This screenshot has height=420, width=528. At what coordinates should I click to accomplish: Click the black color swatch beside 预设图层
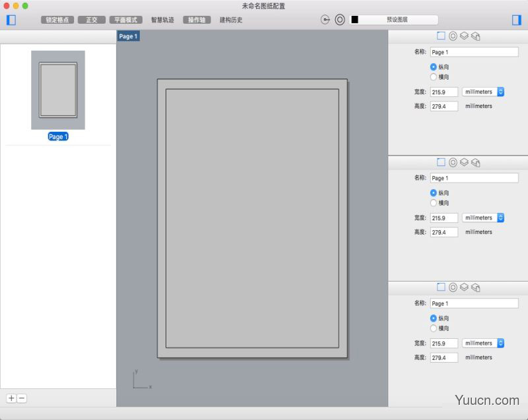point(355,19)
